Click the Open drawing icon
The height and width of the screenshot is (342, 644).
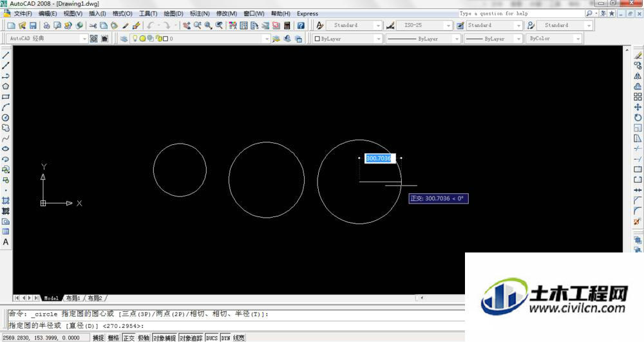(22, 26)
